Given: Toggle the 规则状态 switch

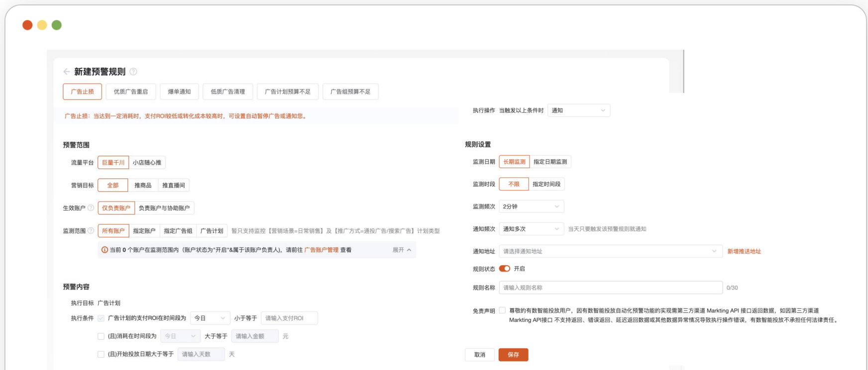Looking at the screenshot, I should coord(505,269).
